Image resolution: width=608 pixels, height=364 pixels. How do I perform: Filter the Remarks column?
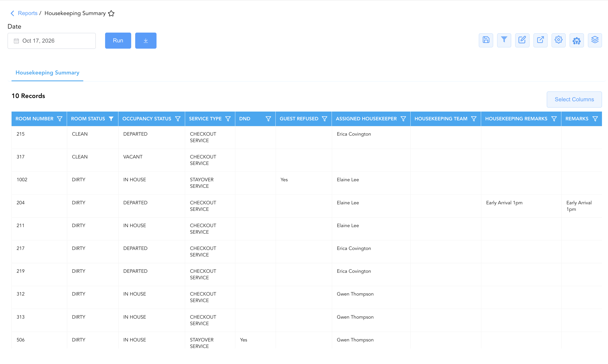[x=595, y=119]
